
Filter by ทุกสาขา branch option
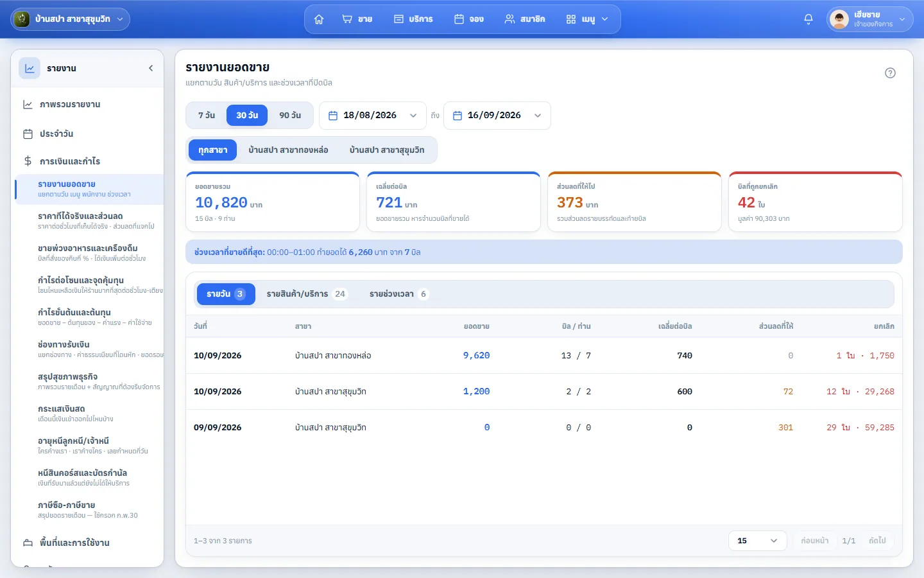(x=213, y=150)
